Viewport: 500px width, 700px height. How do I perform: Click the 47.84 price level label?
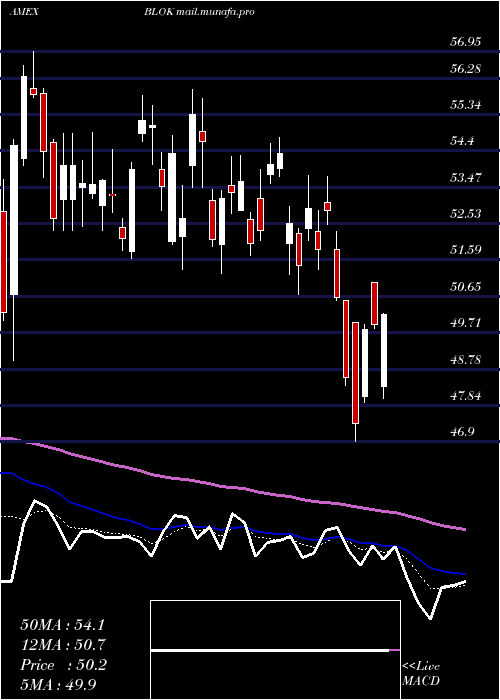coord(465,395)
